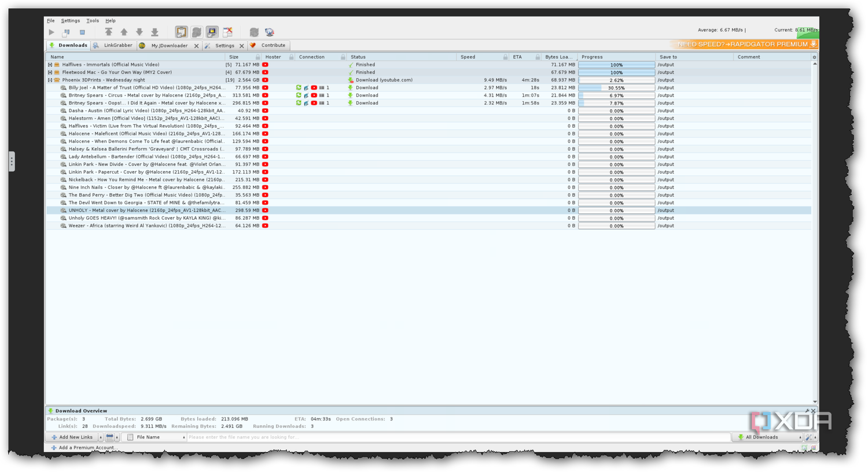Sort by the Status column header
This screenshot has height=473, width=868.
tap(402, 57)
